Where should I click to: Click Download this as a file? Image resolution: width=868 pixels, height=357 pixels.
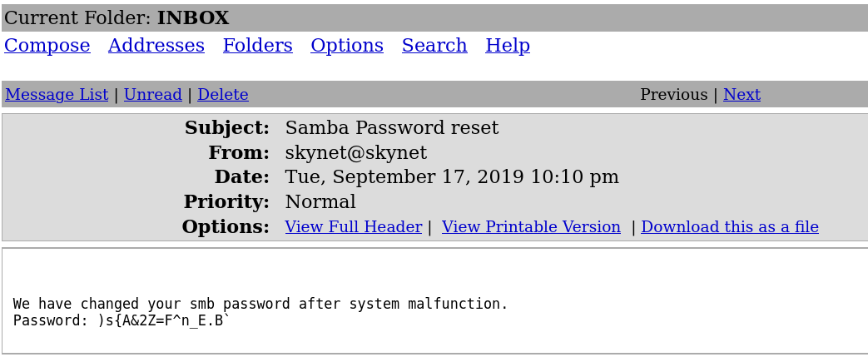click(x=729, y=227)
